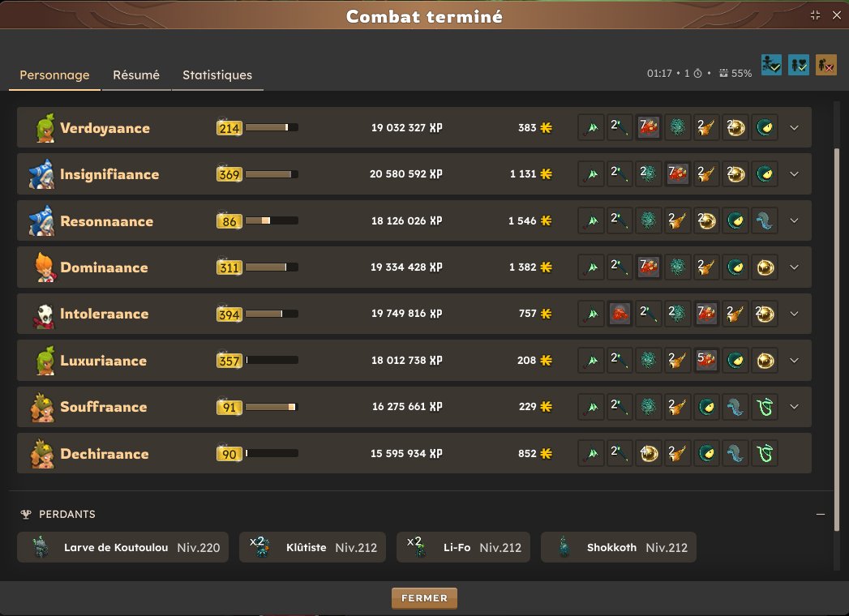The image size is (849, 616).
Task: Click Verdoyaance's green arrow loot item
Action: click(591, 128)
